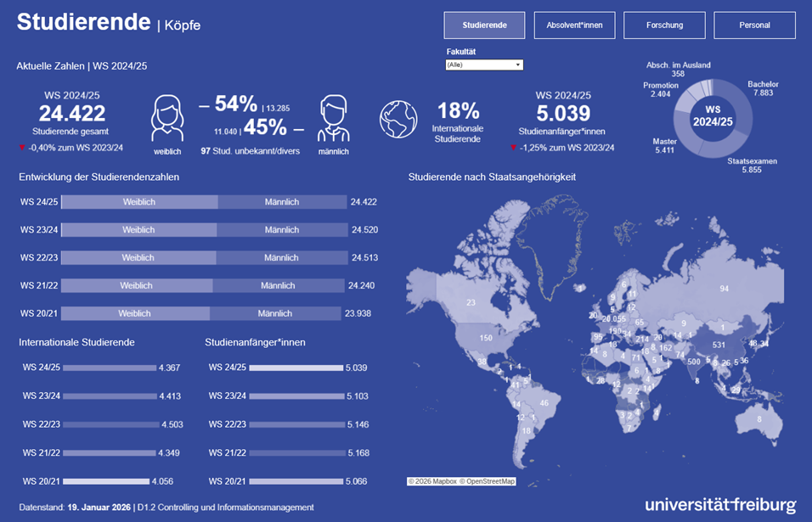Screen dimensions: 812x522
Task: Switch to the Studierende tab
Action: coord(484,25)
